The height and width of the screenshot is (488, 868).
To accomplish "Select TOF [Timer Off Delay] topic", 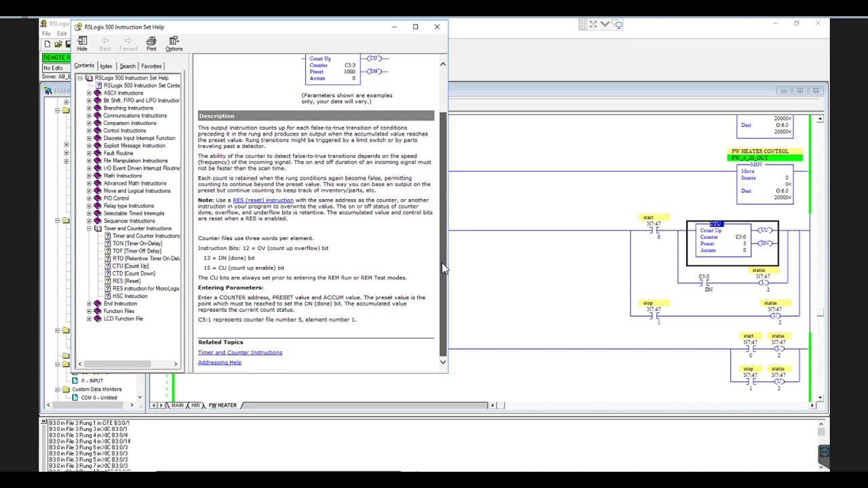I will [136, 251].
